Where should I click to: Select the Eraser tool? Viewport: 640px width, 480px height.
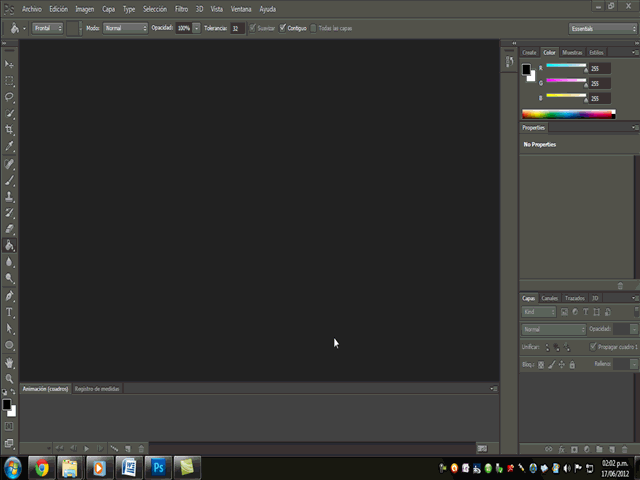(x=9, y=229)
